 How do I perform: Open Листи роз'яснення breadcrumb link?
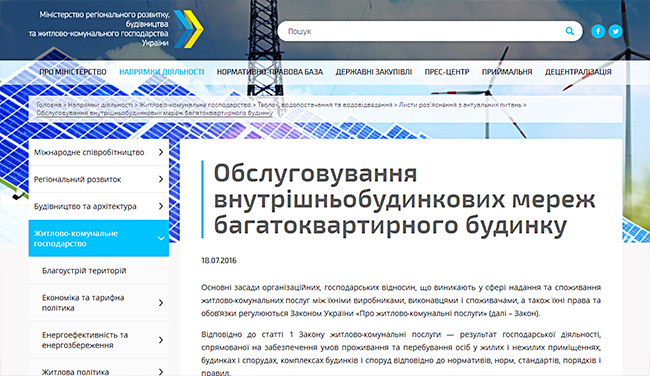coord(460,105)
